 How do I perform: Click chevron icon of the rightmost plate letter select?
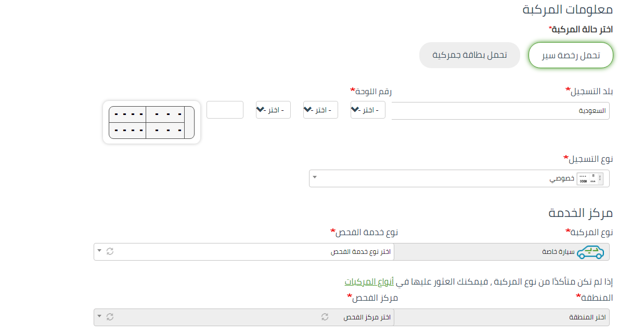[x=355, y=110]
